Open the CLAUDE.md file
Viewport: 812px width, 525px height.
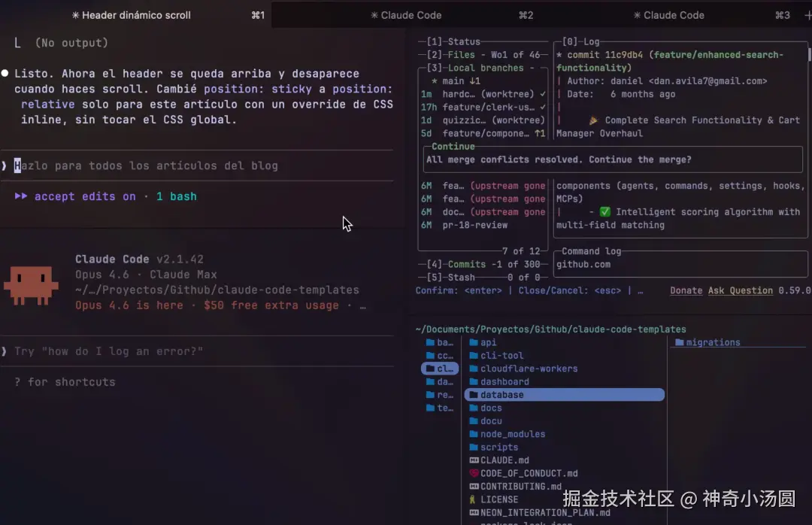coord(499,460)
